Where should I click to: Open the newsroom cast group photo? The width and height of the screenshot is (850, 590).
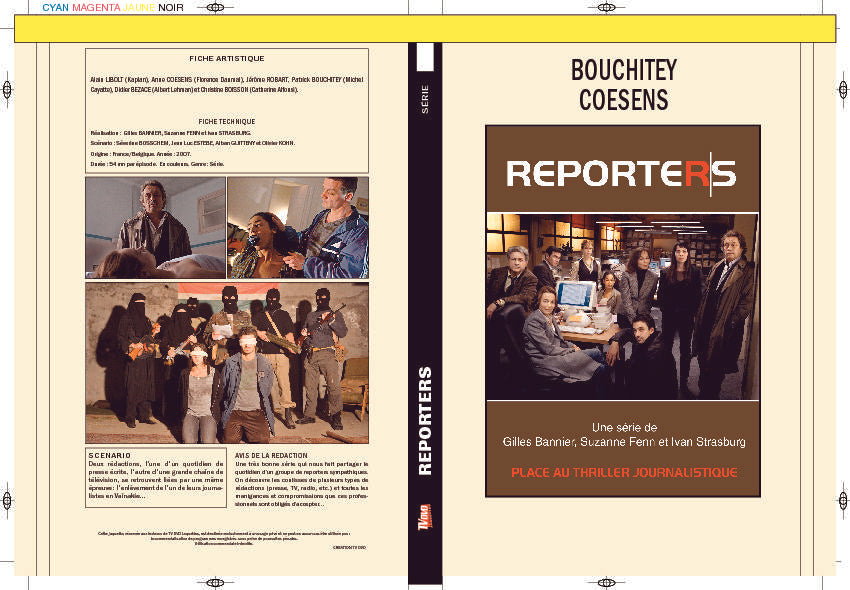click(x=623, y=306)
